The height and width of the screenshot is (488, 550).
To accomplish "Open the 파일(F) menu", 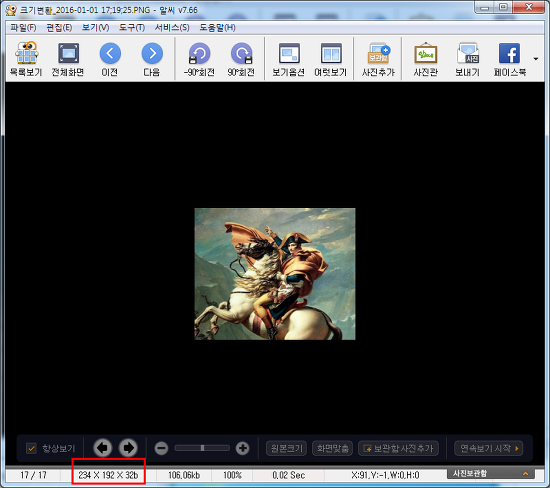I will 23,27.
